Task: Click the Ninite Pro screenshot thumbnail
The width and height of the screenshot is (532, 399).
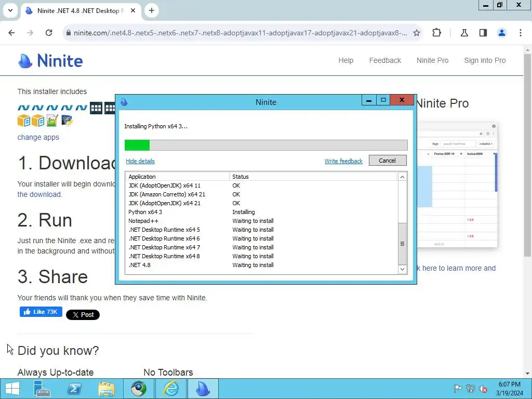Action: 457,185
